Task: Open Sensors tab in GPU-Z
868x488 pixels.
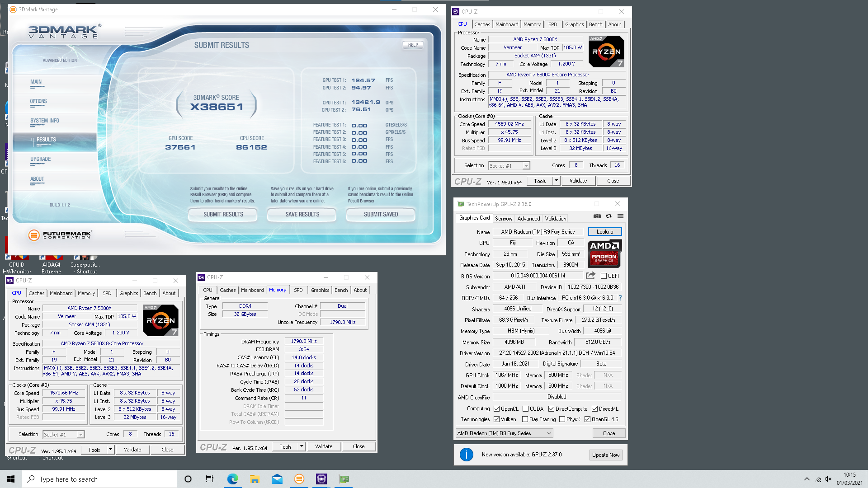Action: pos(504,219)
